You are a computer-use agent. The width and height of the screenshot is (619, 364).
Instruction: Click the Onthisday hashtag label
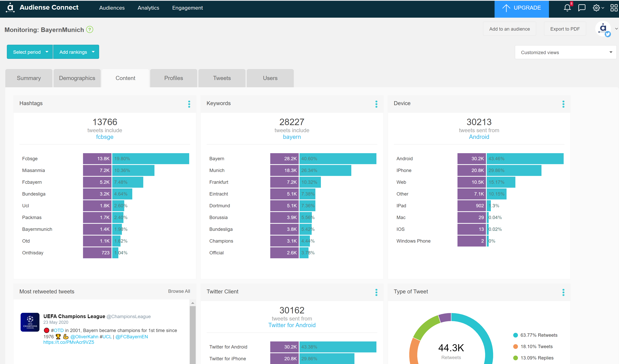33,253
